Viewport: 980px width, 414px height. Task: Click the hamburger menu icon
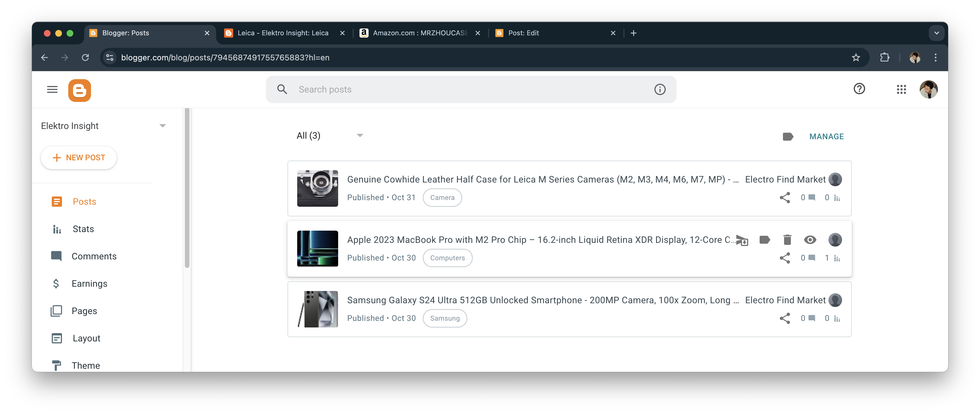tap(52, 89)
